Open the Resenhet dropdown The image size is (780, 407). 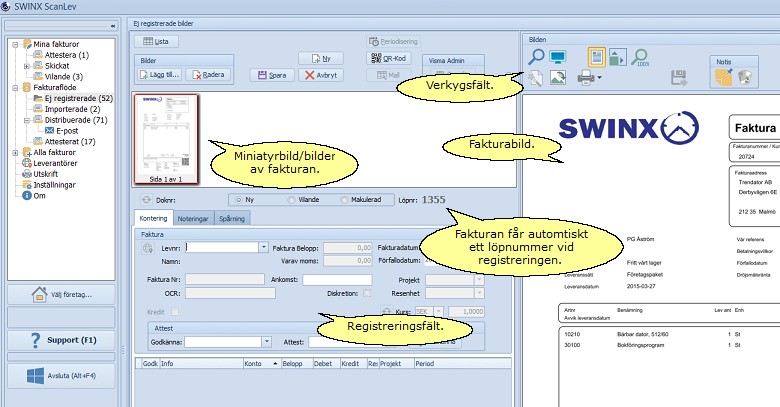click(x=479, y=294)
